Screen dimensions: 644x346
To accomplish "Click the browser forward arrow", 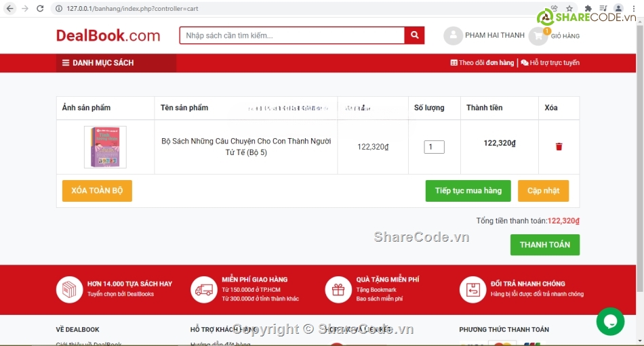I will click(25, 8).
